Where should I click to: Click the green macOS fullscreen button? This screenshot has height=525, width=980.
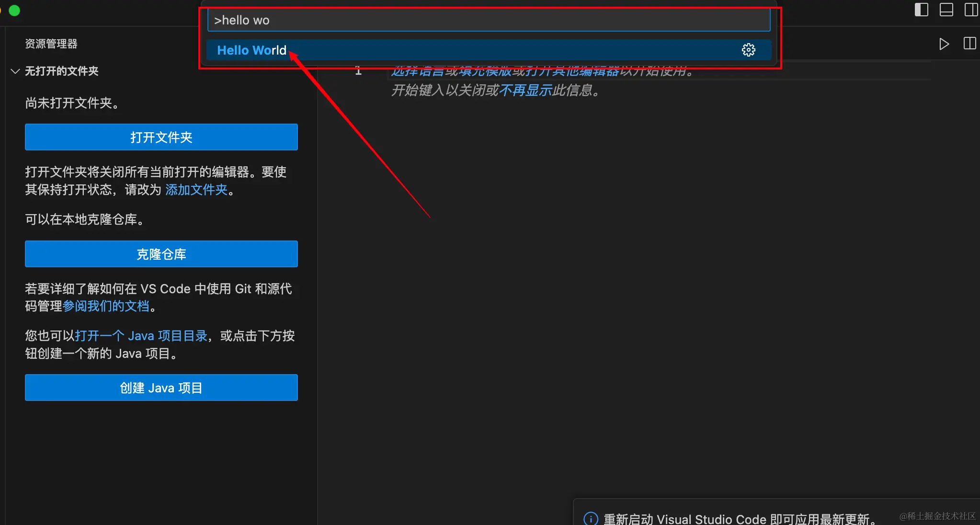tap(14, 11)
